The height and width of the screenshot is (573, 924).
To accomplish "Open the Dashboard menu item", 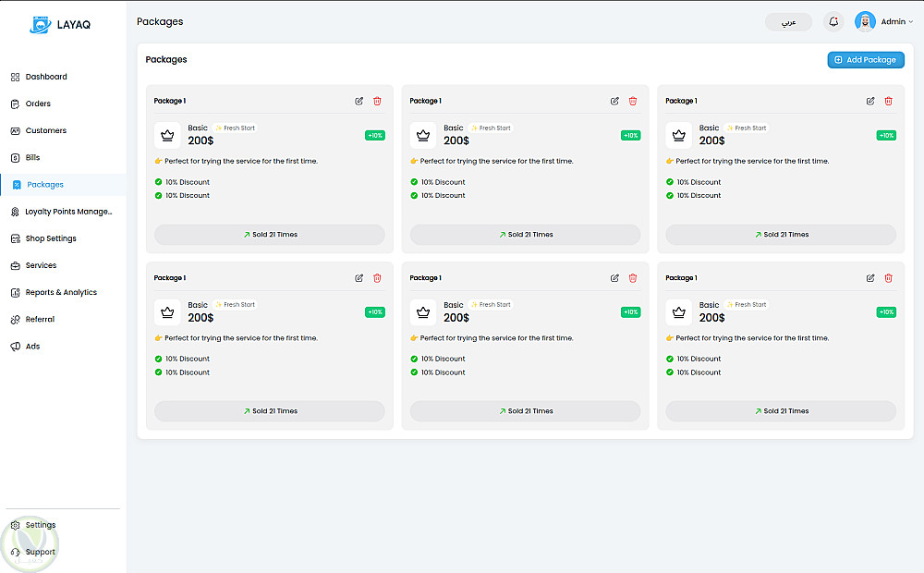I will click(x=45, y=77).
